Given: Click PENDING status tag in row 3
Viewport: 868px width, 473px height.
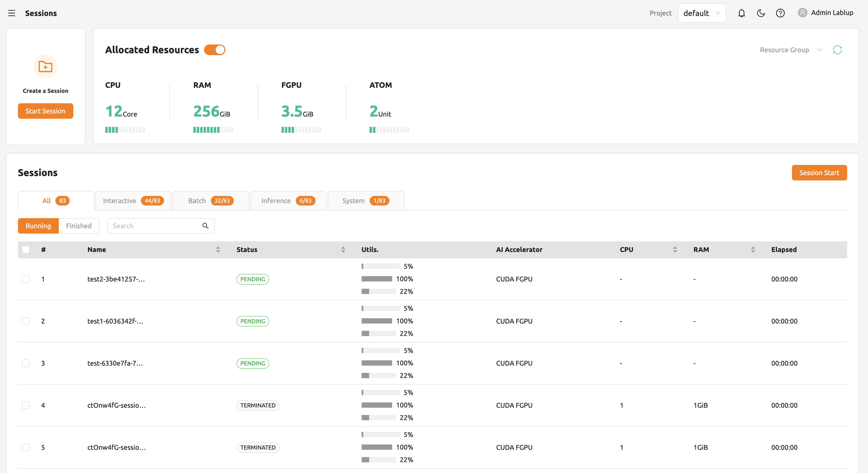Looking at the screenshot, I should pos(253,363).
